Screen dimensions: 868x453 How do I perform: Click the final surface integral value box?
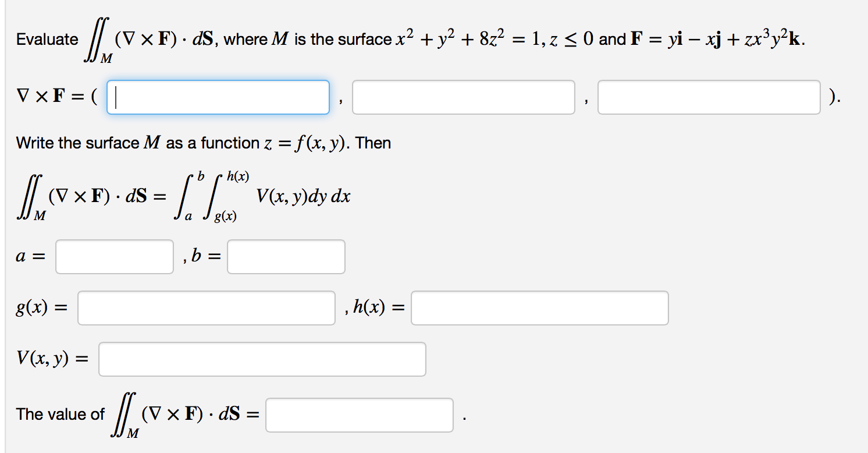pyautogui.click(x=359, y=415)
